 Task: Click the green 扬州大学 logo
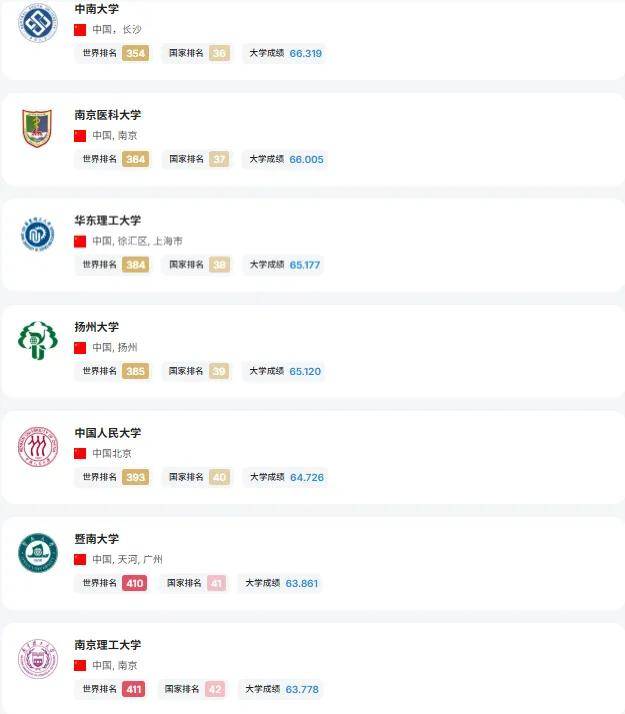[38, 341]
